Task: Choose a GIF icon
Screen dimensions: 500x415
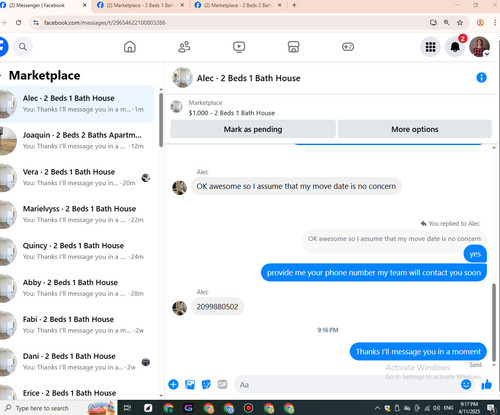Action: point(222,384)
